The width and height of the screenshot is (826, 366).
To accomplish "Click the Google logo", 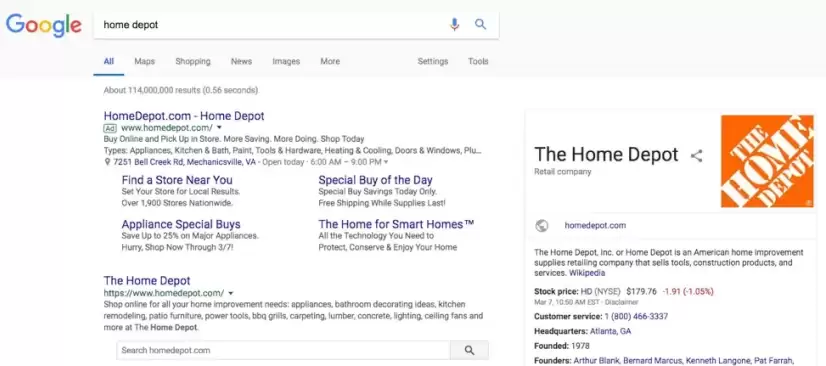I will tap(44, 25).
